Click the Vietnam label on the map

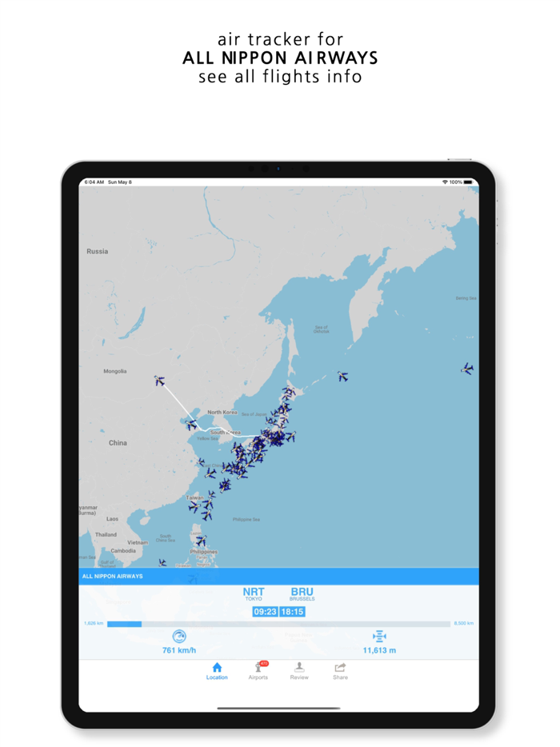138,542
